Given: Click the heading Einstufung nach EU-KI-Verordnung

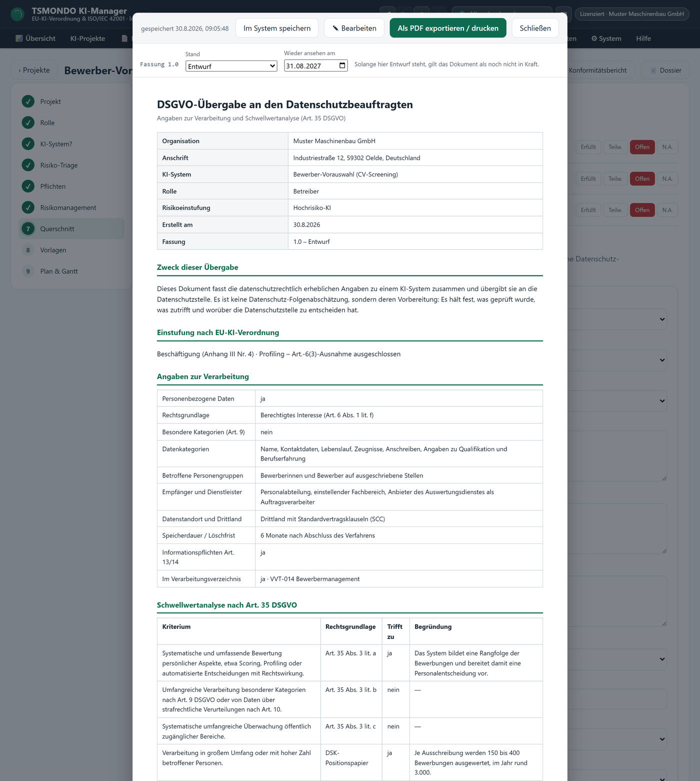Looking at the screenshot, I should 218,332.
